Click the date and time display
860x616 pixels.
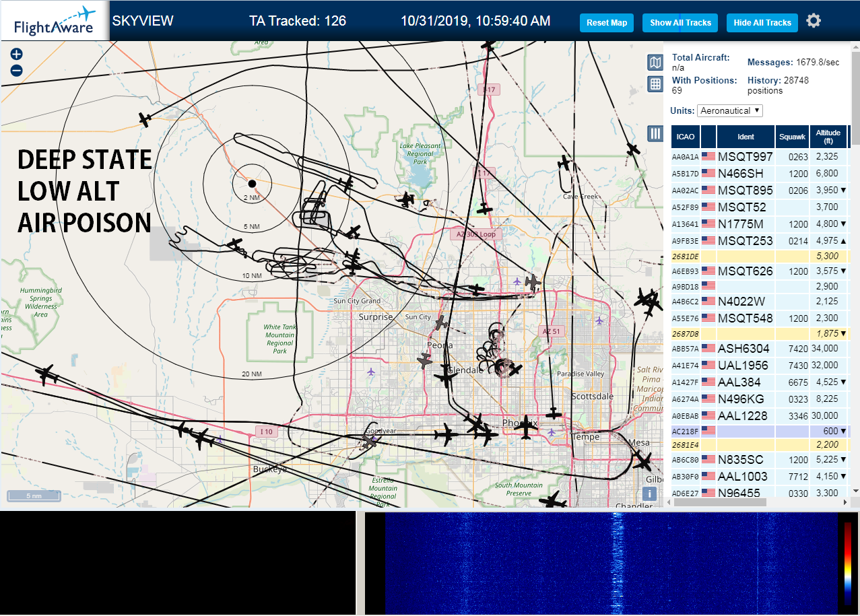click(475, 21)
